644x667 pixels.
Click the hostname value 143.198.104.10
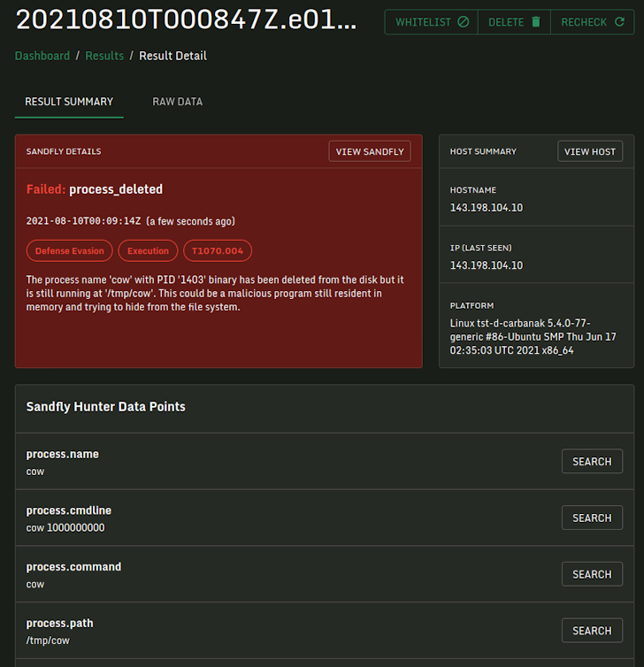(x=487, y=208)
